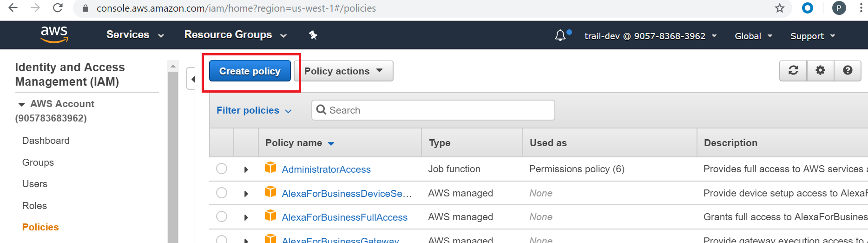Open the Services menu
868x243 pixels.
coord(135,35)
